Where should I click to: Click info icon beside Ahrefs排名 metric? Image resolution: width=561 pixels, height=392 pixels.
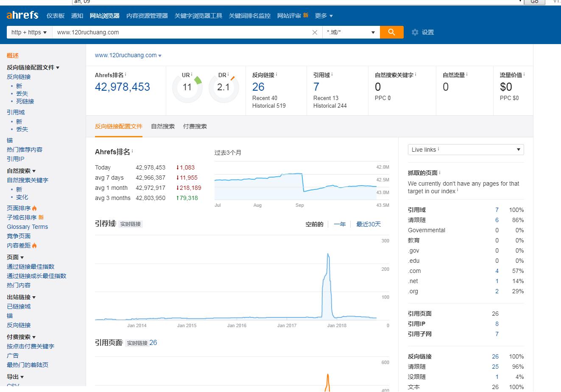pyautogui.click(x=126, y=75)
